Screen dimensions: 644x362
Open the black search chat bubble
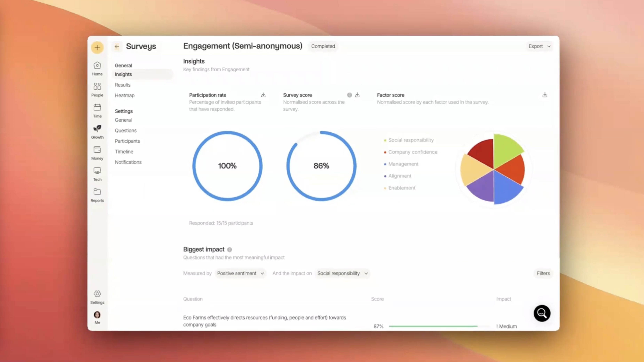point(542,313)
